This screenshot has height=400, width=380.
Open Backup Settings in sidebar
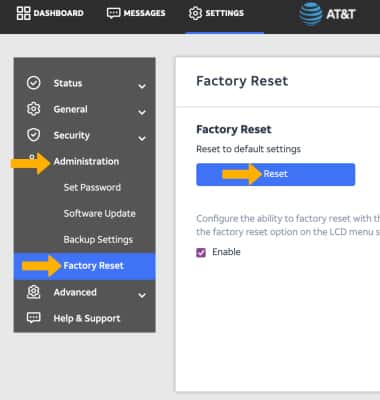tap(98, 240)
